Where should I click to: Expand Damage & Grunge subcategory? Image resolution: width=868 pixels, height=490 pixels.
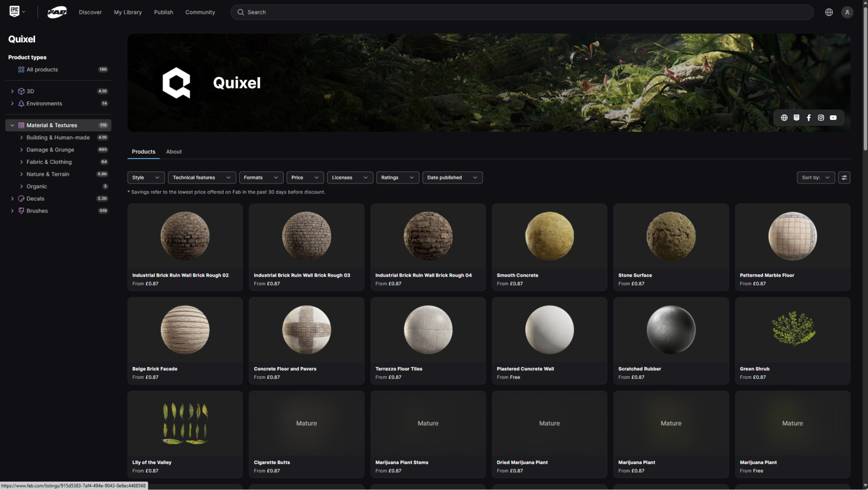coord(21,150)
